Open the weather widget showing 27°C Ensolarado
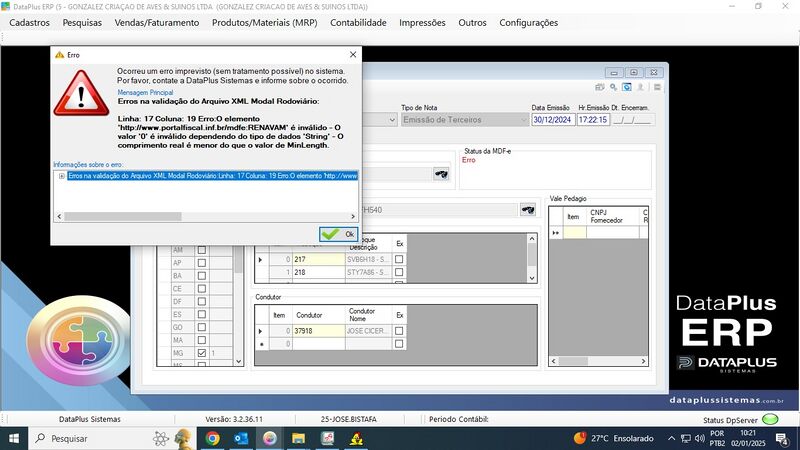The image size is (800, 450). pos(613,438)
